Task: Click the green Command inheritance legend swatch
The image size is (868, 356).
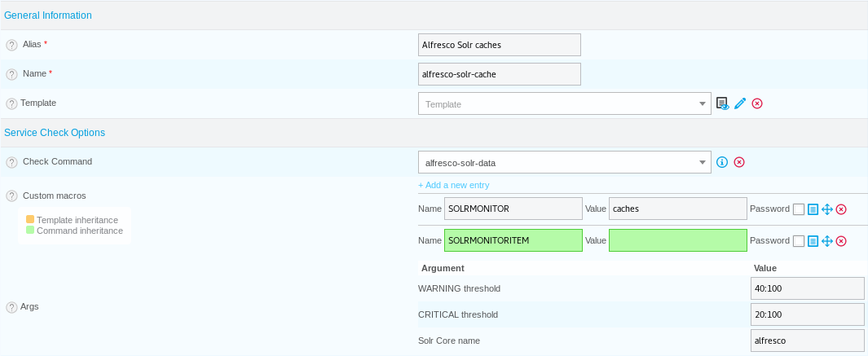Action: click(x=30, y=230)
